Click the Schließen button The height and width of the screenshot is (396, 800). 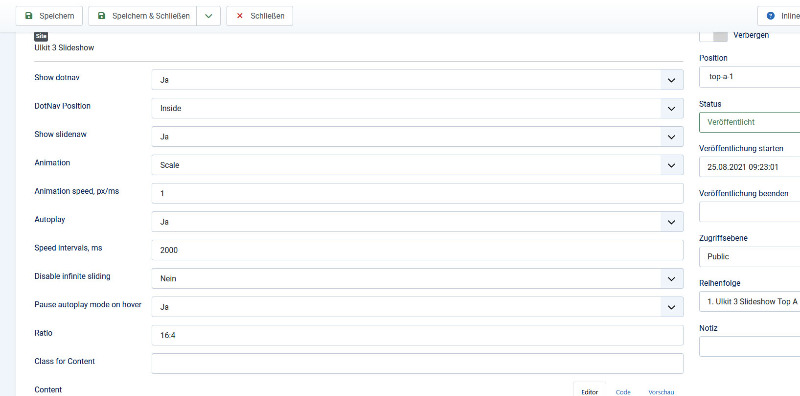(x=259, y=16)
